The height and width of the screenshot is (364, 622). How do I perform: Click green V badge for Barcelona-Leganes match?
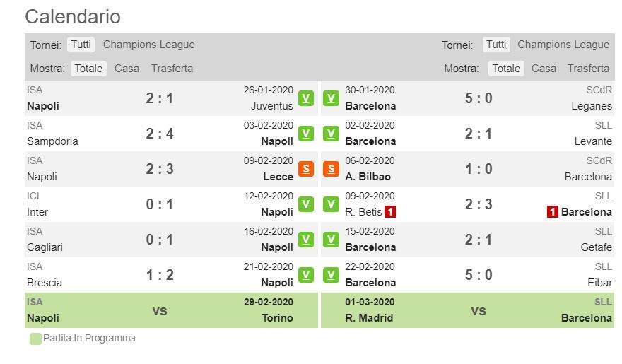coord(331,98)
